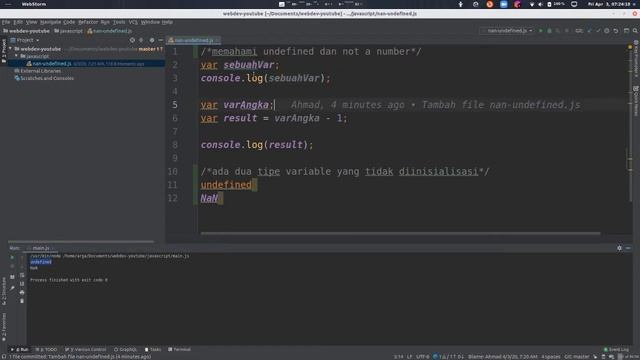Toggle the GraphQL tool window button
This screenshot has height=360, width=640.
[x=126, y=349]
